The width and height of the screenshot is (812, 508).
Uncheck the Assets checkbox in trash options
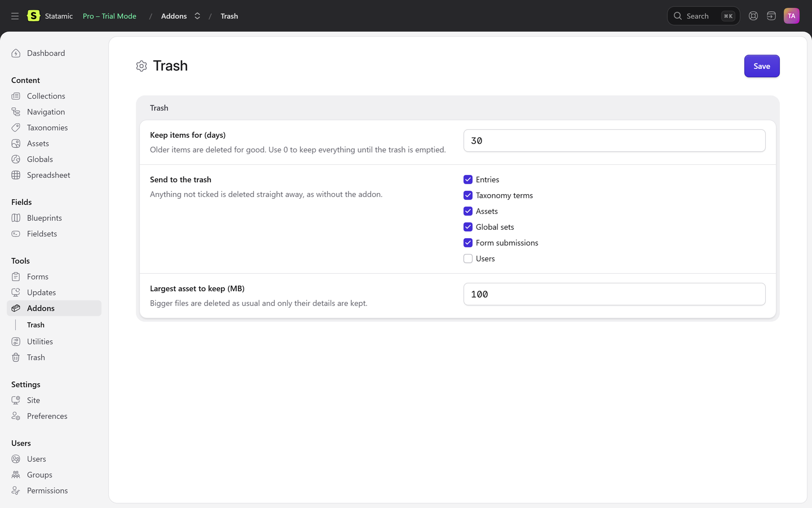tap(468, 211)
